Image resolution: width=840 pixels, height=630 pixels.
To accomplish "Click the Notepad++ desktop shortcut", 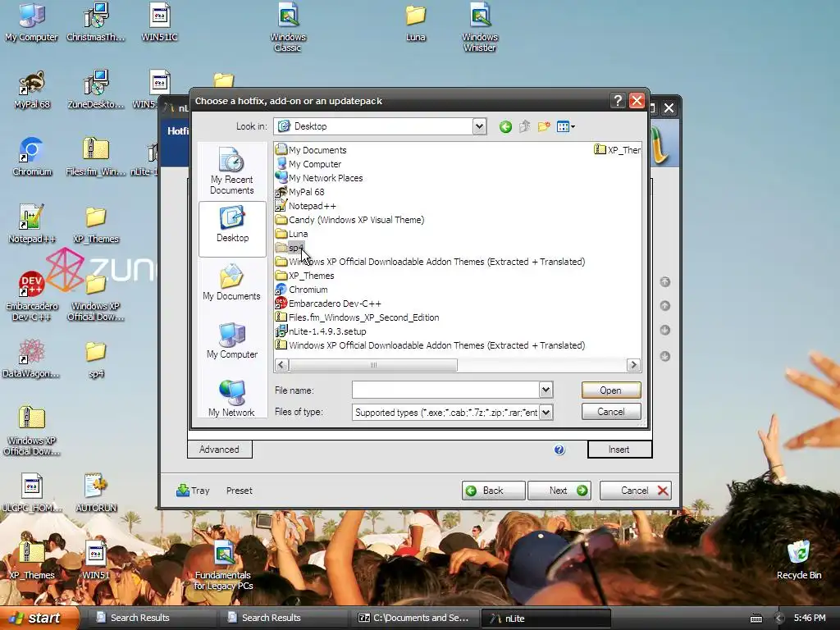I will coord(32,224).
